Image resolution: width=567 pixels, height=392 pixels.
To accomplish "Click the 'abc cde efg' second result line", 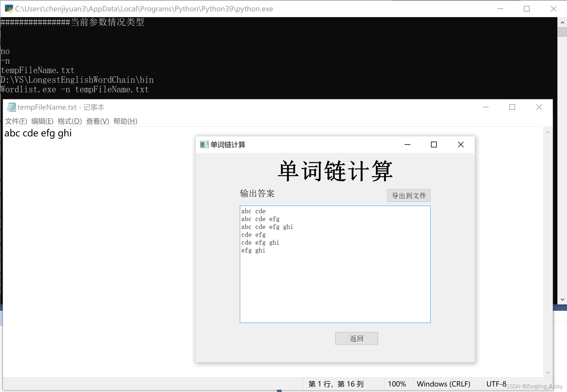I will 260,219.
